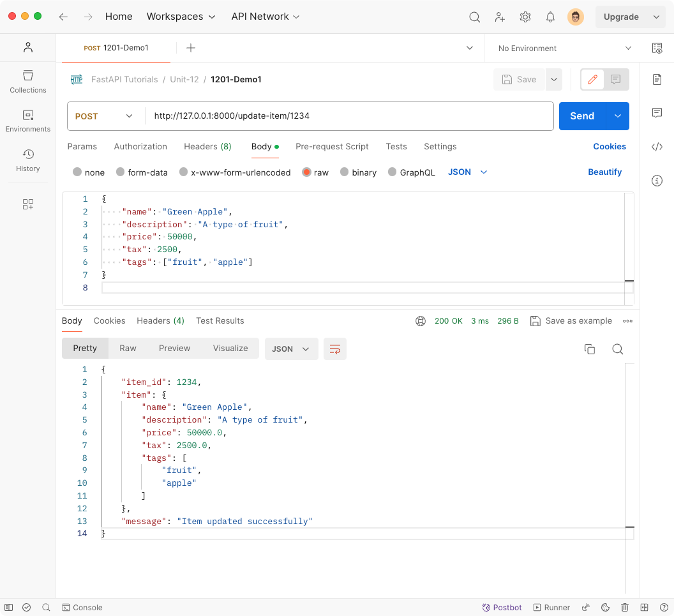Choose the GraphQL body type
This screenshot has height=616, width=674.
click(x=411, y=172)
